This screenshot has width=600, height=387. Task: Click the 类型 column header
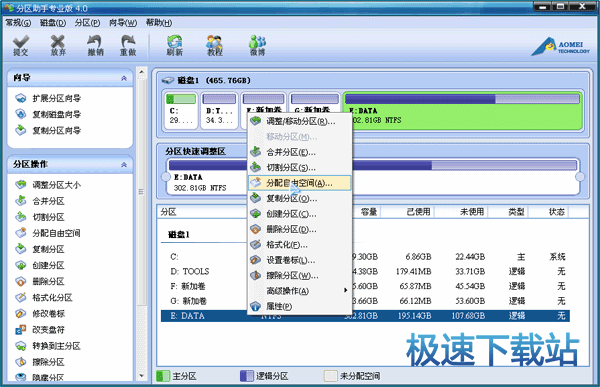(508, 212)
